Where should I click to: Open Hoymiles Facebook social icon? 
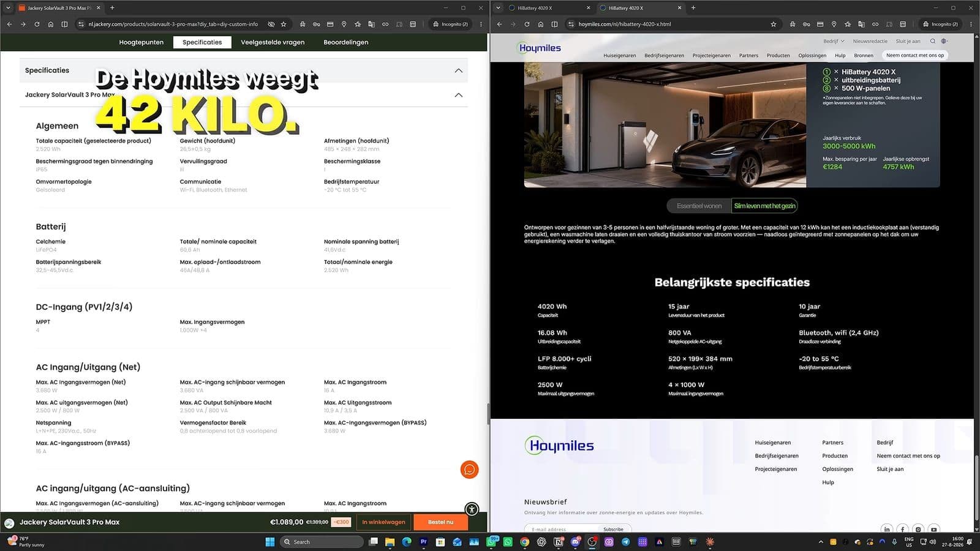point(902,529)
